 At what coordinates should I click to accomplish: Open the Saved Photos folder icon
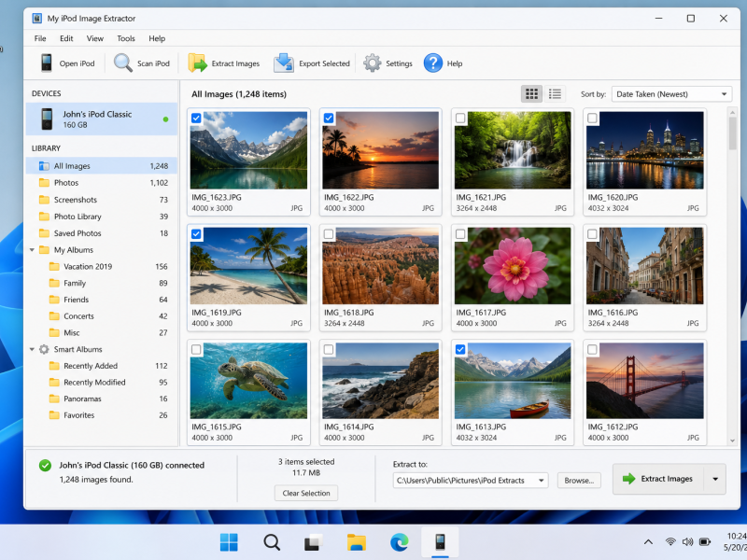pos(44,232)
